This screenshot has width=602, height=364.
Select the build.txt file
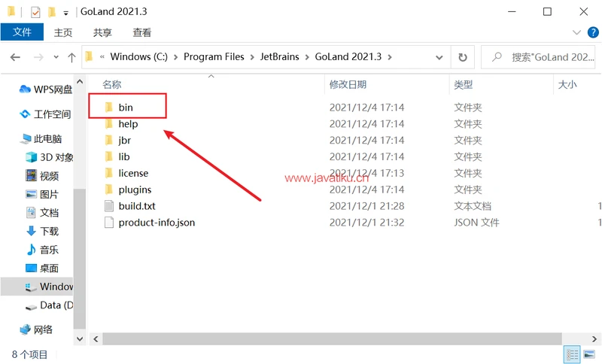[x=136, y=206]
